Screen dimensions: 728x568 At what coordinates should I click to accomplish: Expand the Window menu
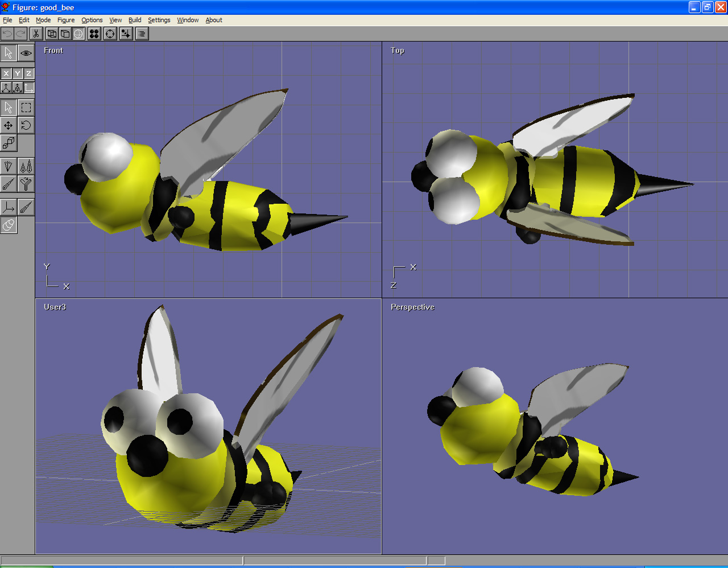[x=188, y=20]
